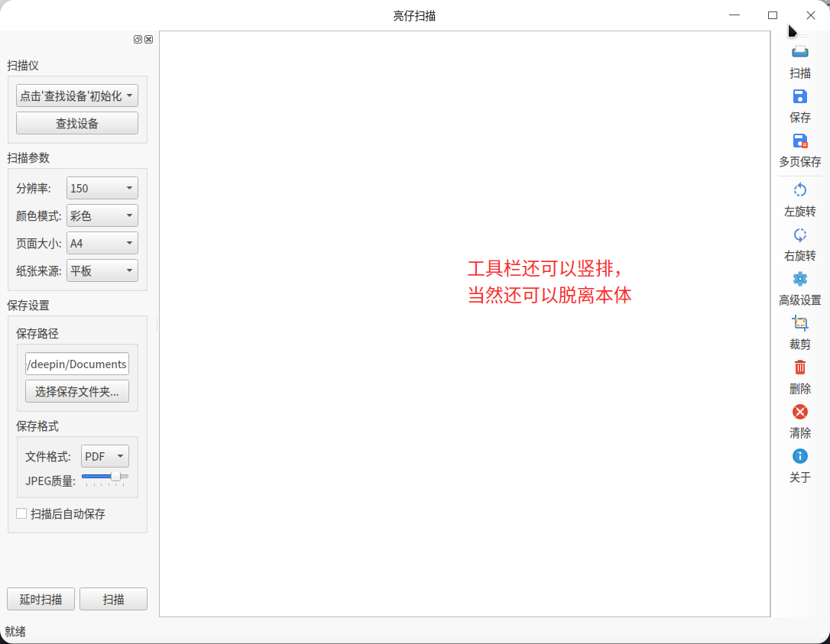Open advanced settings (高级设置) gear icon

[x=800, y=279]
